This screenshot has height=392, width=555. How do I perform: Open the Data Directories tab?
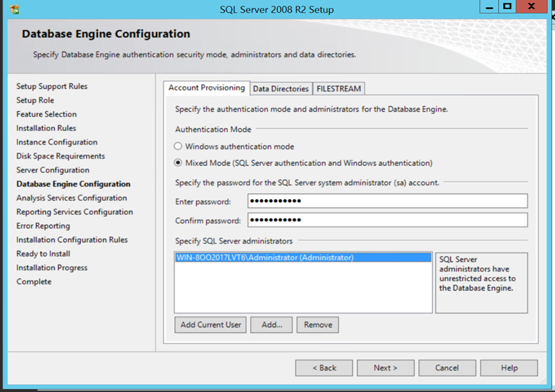280,89
